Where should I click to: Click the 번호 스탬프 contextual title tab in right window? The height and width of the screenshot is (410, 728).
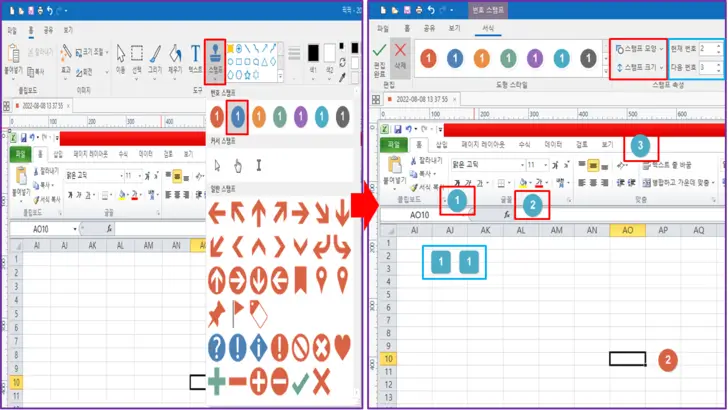pyautogui.click(x=488, y=10)
